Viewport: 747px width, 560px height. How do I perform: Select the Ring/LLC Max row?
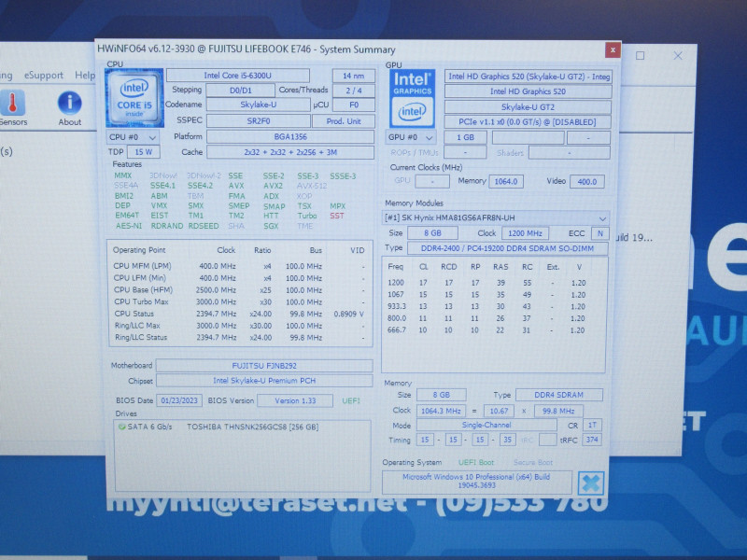(239, 326)
